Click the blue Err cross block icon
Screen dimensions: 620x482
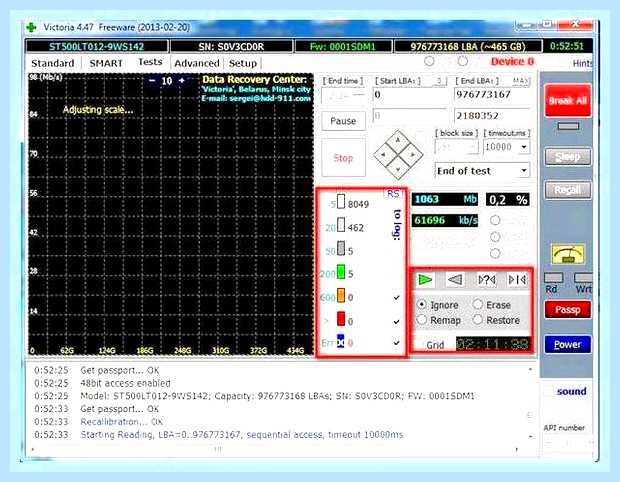tap(340, 341)
